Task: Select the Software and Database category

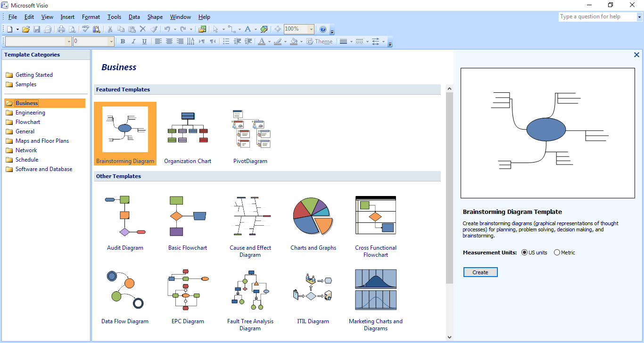Action: [39, 169]
